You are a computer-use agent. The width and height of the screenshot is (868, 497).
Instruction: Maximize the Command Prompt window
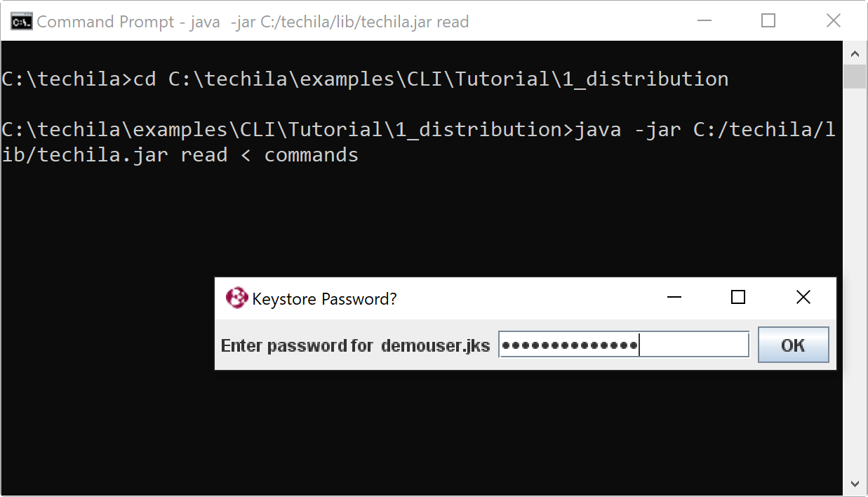pyautogui.click(x=768, y=21)
